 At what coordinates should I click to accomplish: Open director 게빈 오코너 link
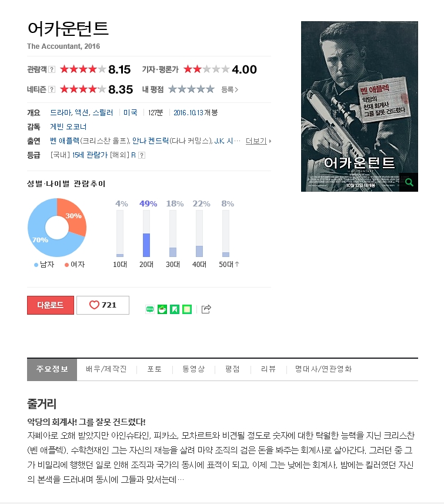tap(68, 126)
